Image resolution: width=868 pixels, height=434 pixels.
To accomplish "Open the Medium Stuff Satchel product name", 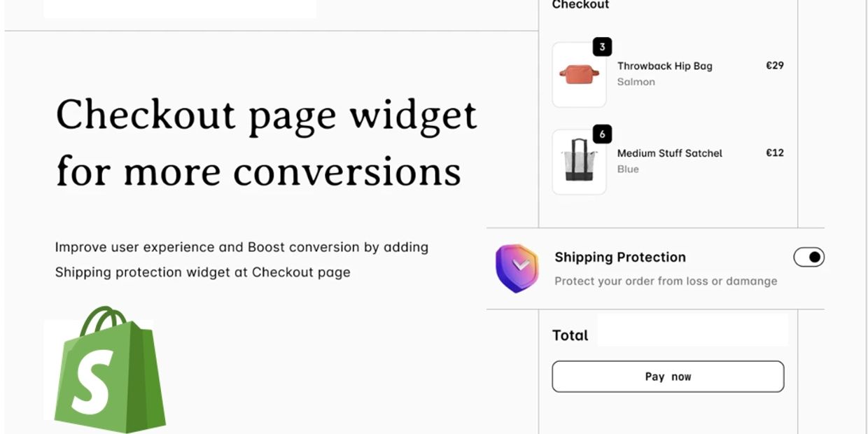I will pos(669,153).
